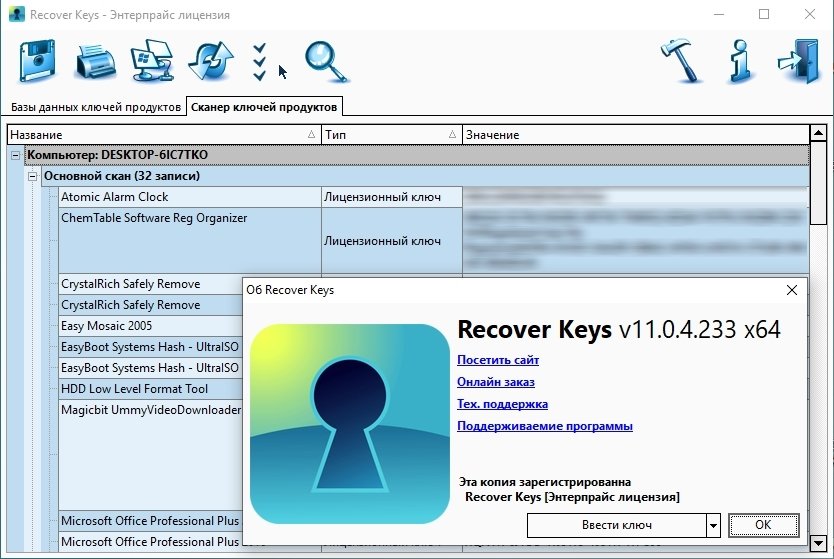Image resolution: width=834 pixels, height=559 pixels.
Task: Close the Об Recover Keys dialog
Action: (791, 290)
